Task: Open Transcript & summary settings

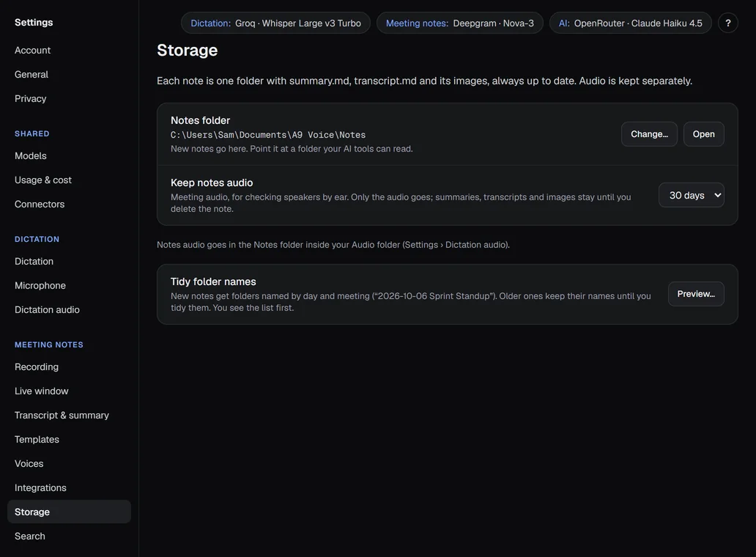Action: pyautogui.click(x=62, y=416)
